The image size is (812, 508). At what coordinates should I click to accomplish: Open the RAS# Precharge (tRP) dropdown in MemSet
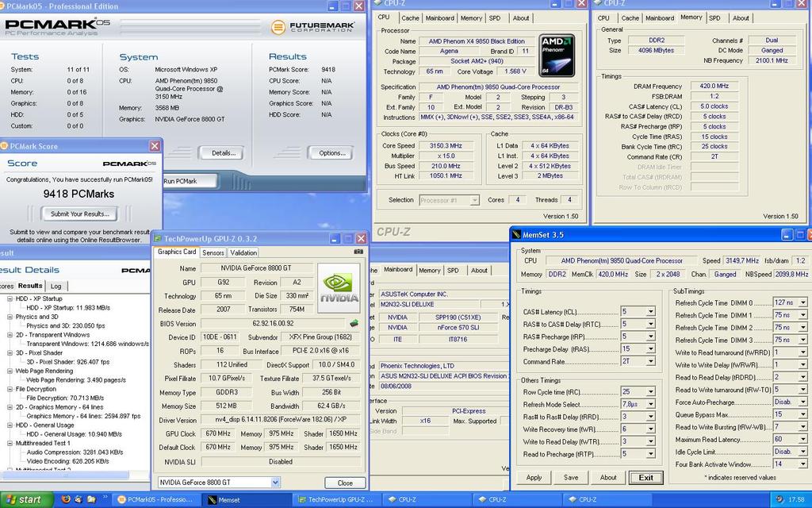click(x=651, y=337)
